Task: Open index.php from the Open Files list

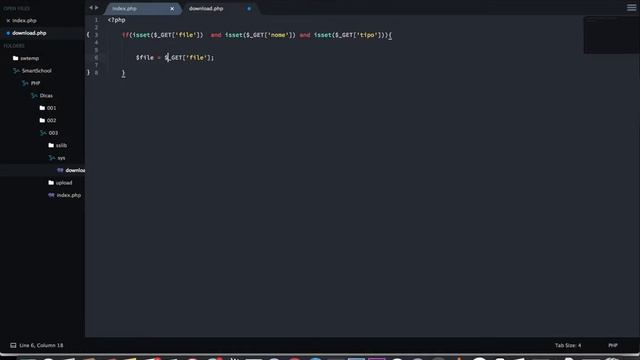Action: tap(24, 20)
